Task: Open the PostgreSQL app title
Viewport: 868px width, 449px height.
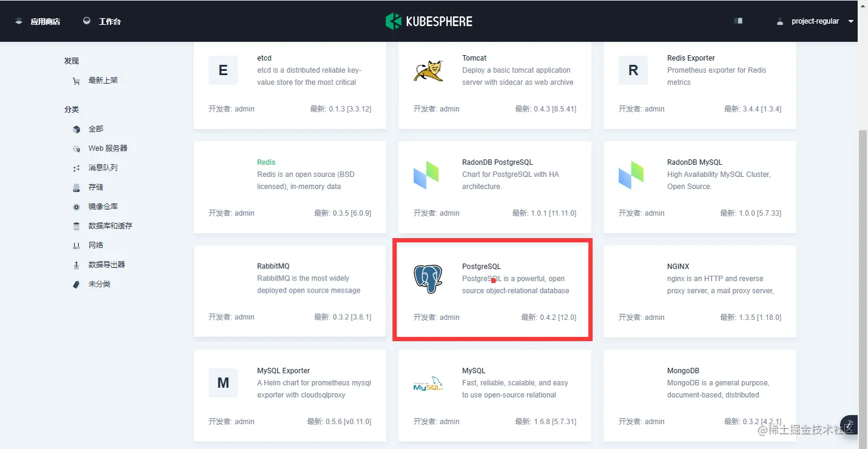Action: (482, 267)
